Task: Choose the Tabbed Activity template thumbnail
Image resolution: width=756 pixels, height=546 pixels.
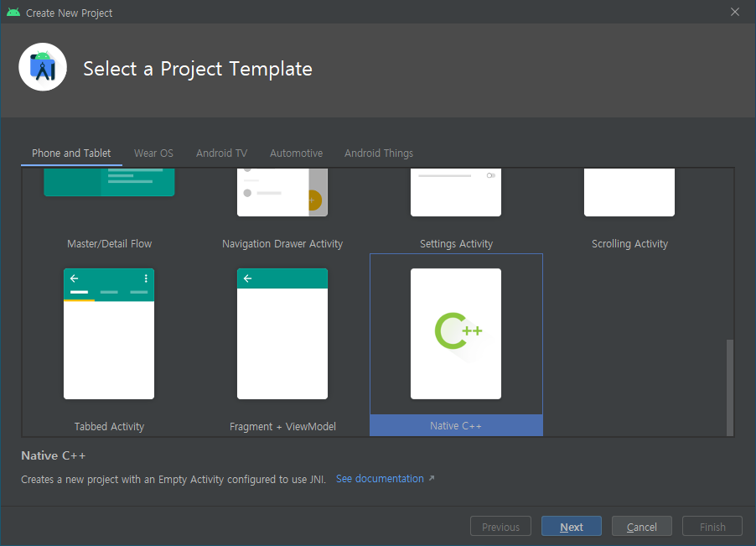Action: pos(109,334)
